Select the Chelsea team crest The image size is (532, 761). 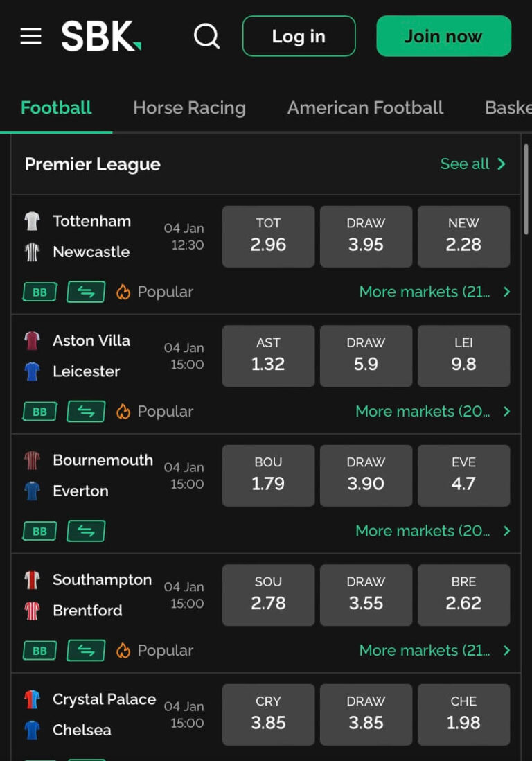(33, 730)
